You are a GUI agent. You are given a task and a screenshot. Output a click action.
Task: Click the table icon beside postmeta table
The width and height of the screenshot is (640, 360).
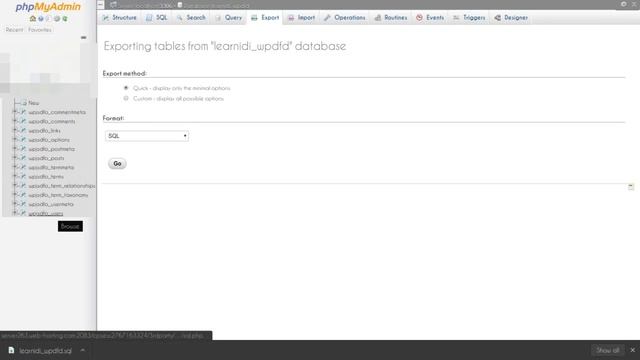coord(23,149)
